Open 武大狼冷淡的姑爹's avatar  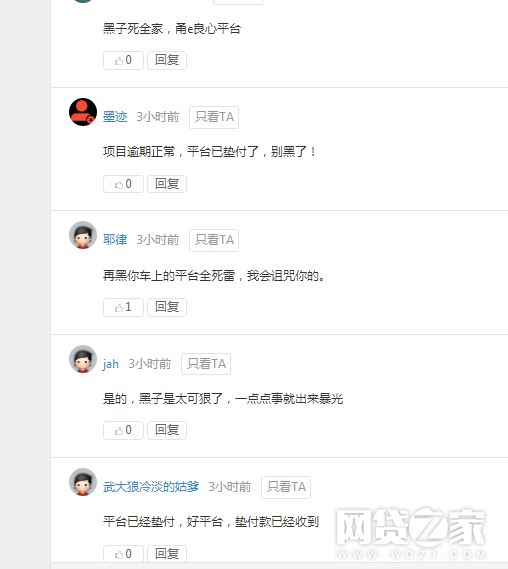(83, 482)
